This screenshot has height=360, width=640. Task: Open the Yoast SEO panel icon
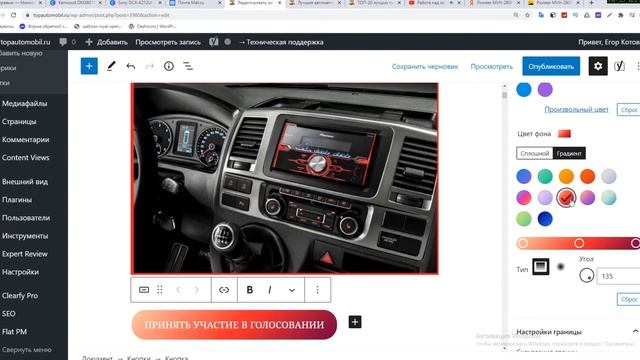620,66
